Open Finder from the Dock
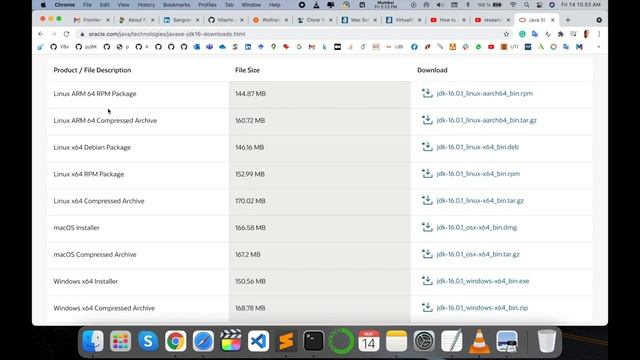This screenshot has width=640, height=360. (x=93, y=341)
